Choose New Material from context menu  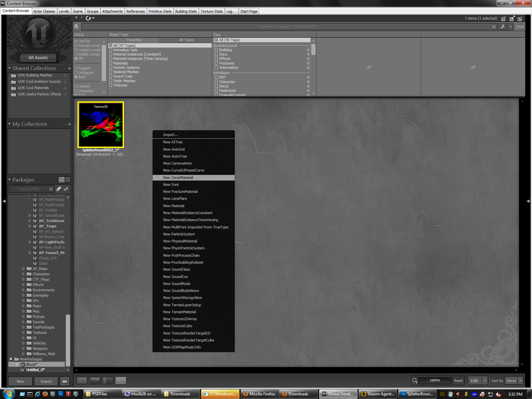click(194, 206)
